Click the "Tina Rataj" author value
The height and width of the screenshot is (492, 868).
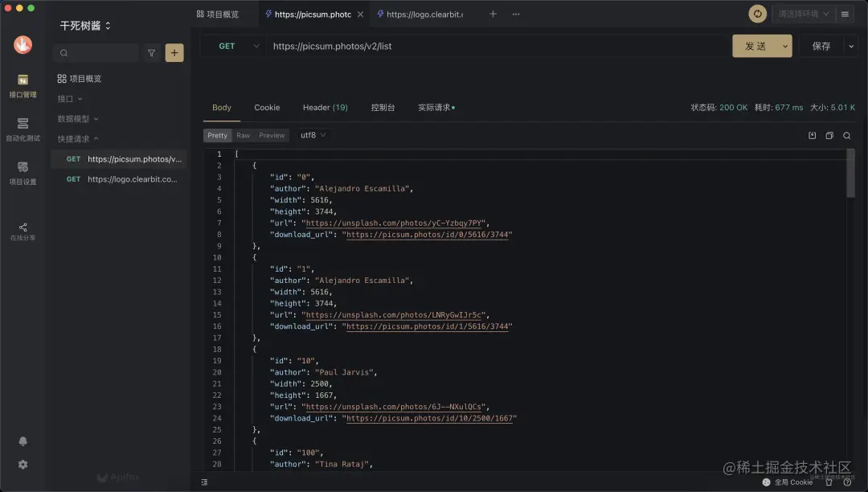[341, 465]
